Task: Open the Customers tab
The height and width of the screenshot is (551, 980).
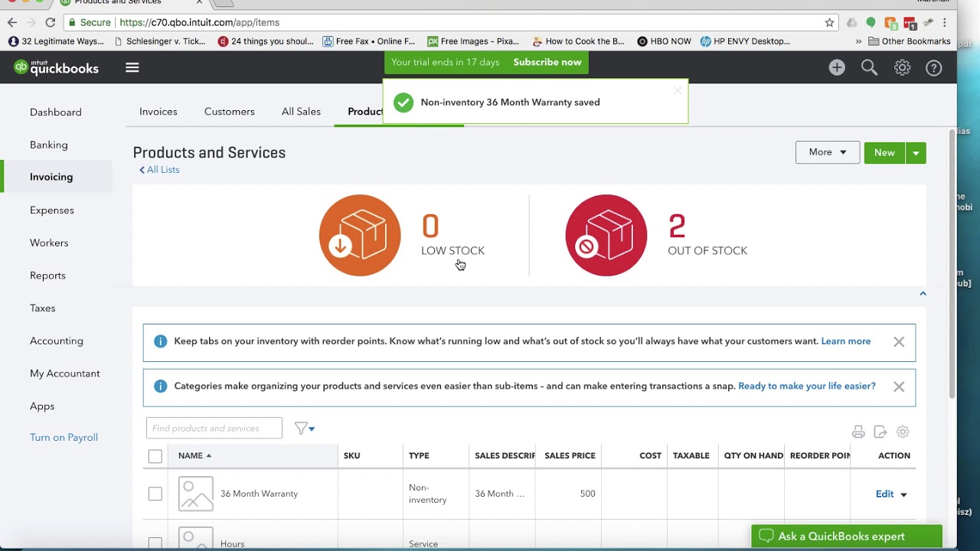Action: tap(230, 112)
